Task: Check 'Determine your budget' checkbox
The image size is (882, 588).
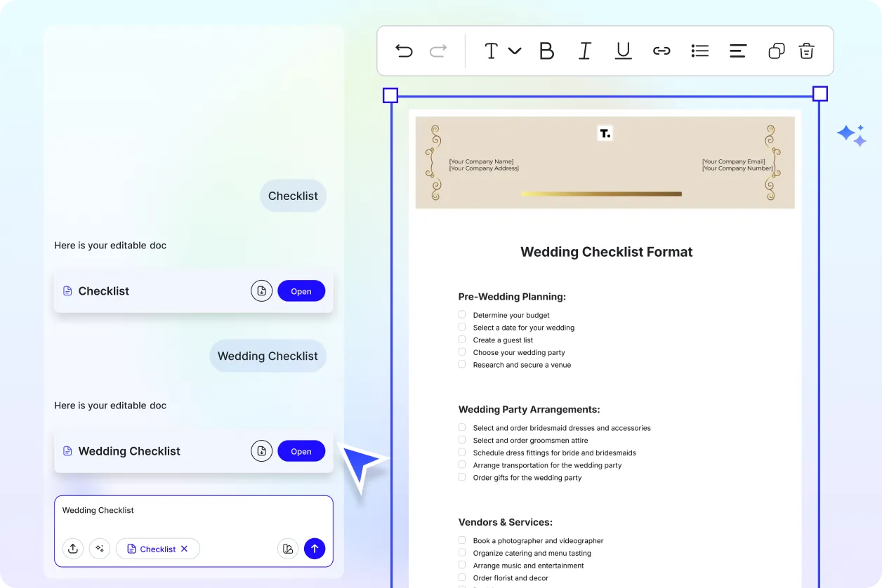Action: pos(462,315)
